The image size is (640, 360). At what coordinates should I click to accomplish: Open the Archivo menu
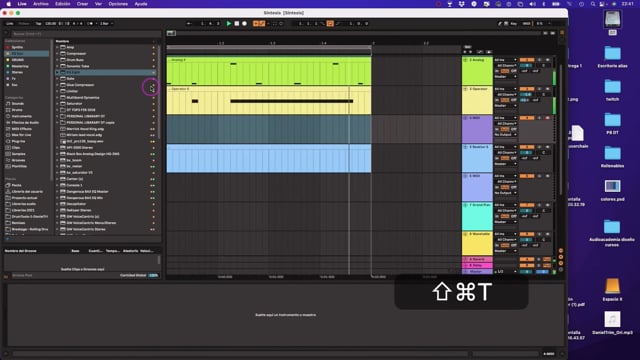coord(41,4)
